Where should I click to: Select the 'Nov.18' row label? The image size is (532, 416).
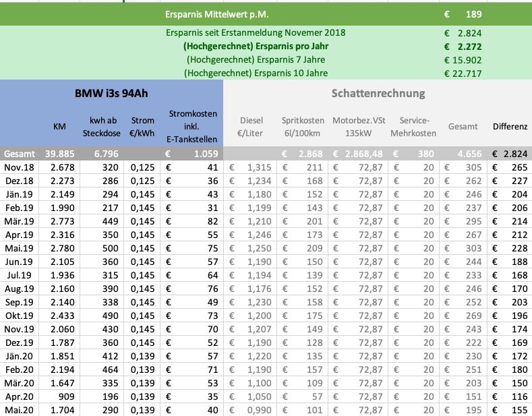tap(19, 167)
